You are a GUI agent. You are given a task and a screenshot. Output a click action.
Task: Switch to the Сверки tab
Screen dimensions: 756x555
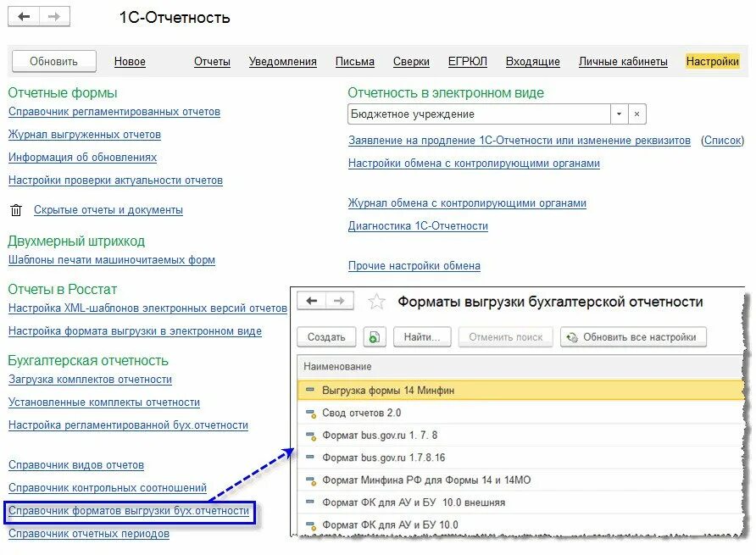pyautogui.click(x=411, y=62)
